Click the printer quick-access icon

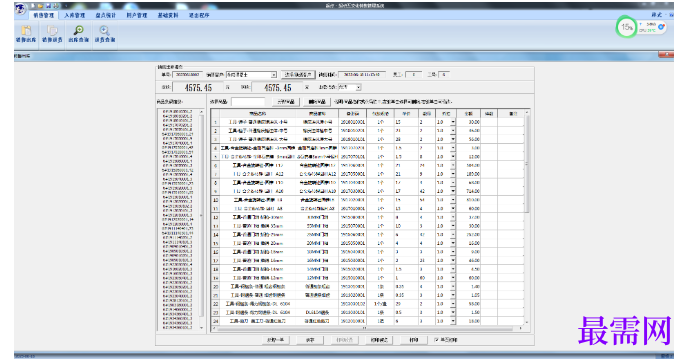coord(56,6)
